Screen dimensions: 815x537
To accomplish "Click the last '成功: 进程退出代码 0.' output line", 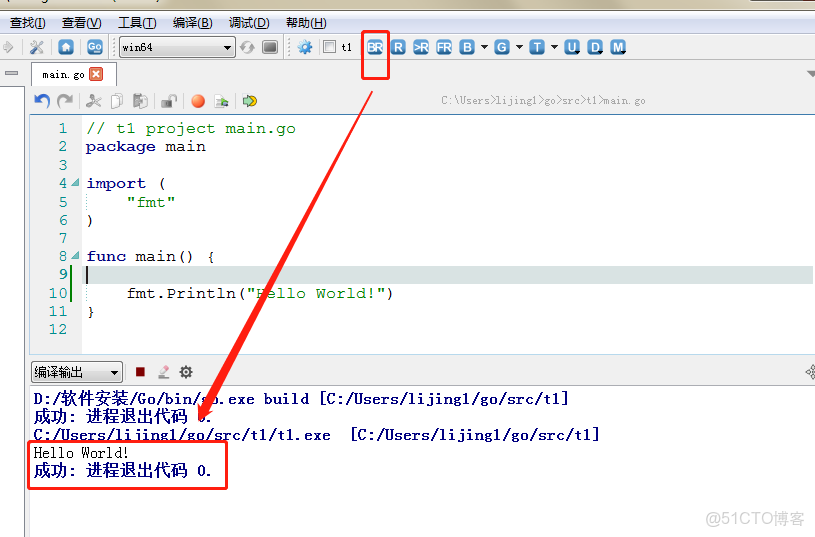I will coord(122,470).
